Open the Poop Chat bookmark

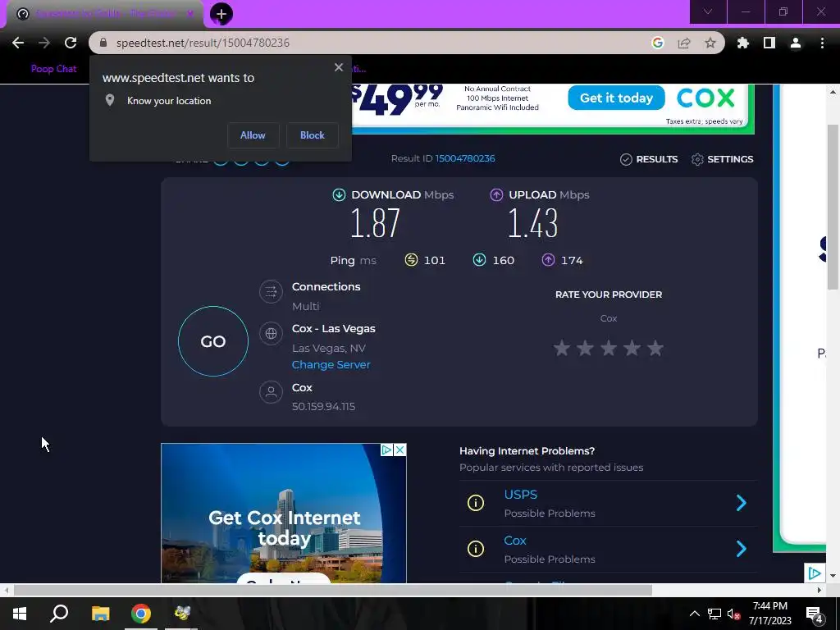coord(53,69)
